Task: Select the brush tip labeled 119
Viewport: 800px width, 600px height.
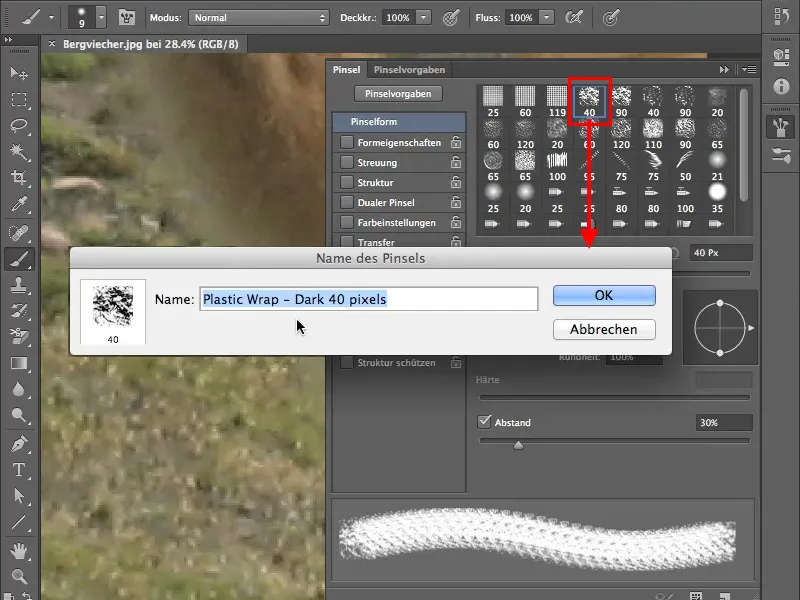Action: tap(557, 102)
